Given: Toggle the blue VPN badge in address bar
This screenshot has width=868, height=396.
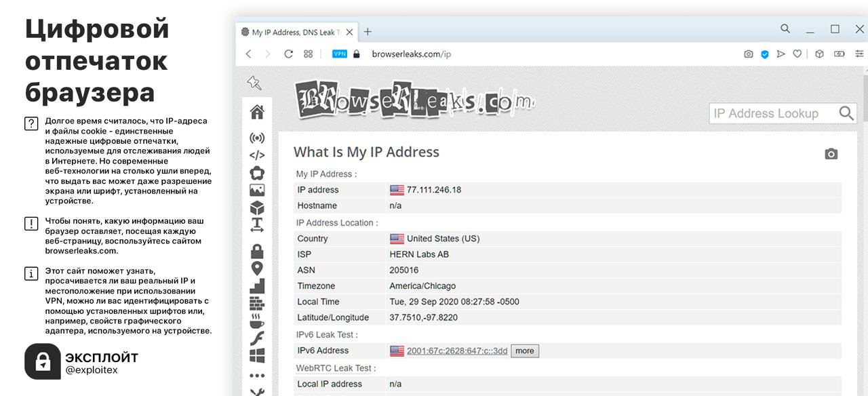Looking at the screenshot, I should pyautogui.click(x=340, y=54).
